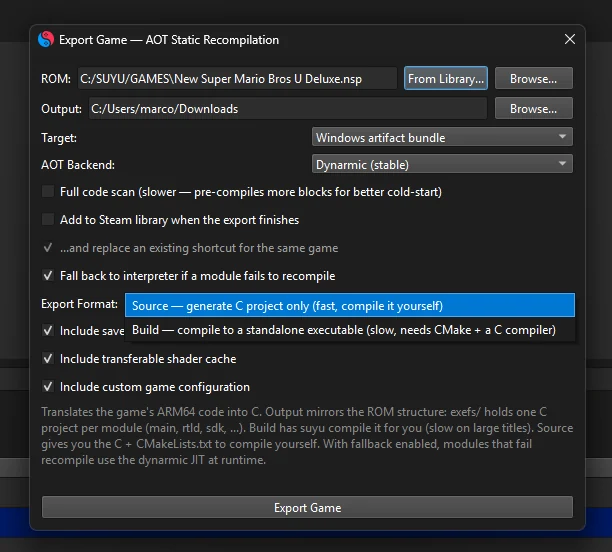Click the ROM path input field
612x552 pixels.
(x=237, y=78)
